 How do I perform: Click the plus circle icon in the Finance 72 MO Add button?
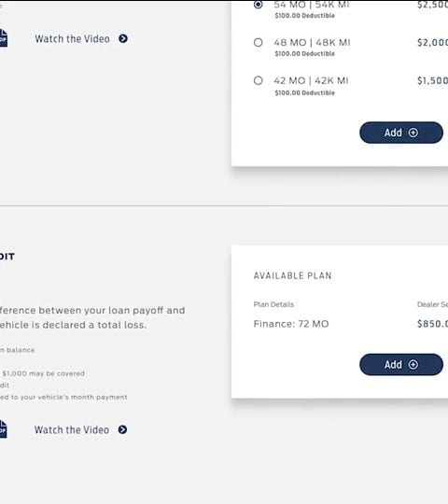(x=413, y=365)
